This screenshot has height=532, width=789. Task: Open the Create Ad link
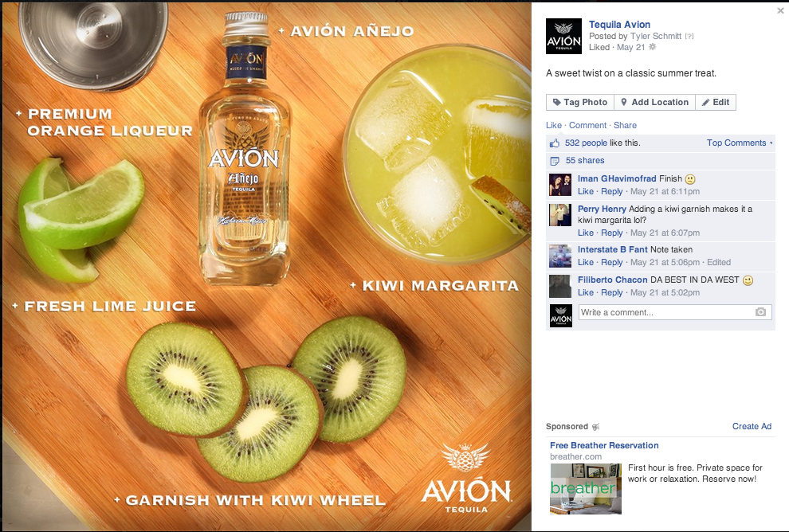(752, 426)
